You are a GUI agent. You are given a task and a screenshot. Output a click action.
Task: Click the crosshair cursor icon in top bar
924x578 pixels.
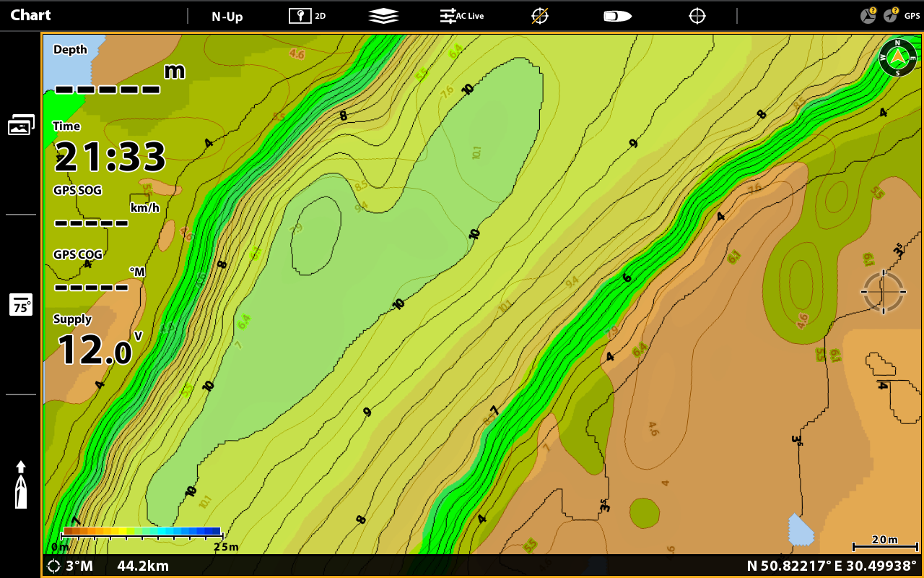697,16
